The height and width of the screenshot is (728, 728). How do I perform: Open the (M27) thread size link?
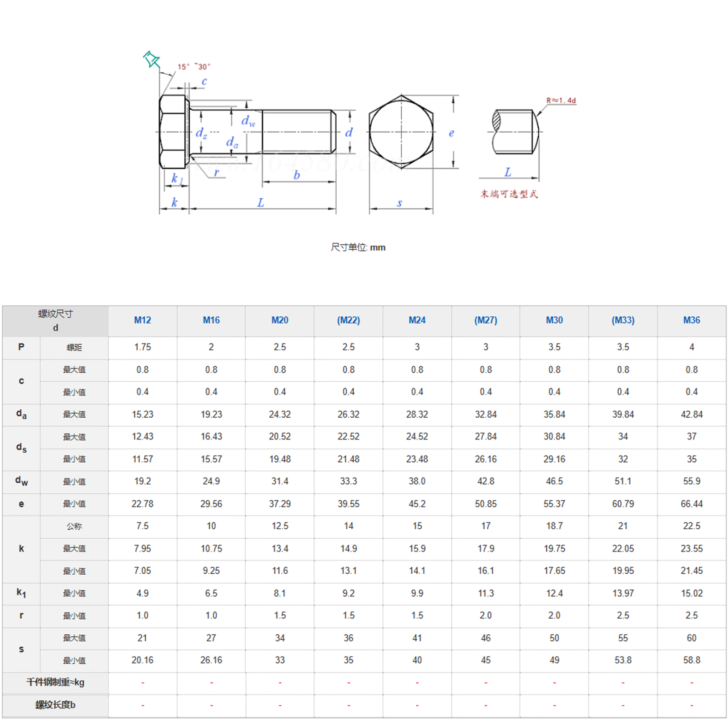(486, 320)
